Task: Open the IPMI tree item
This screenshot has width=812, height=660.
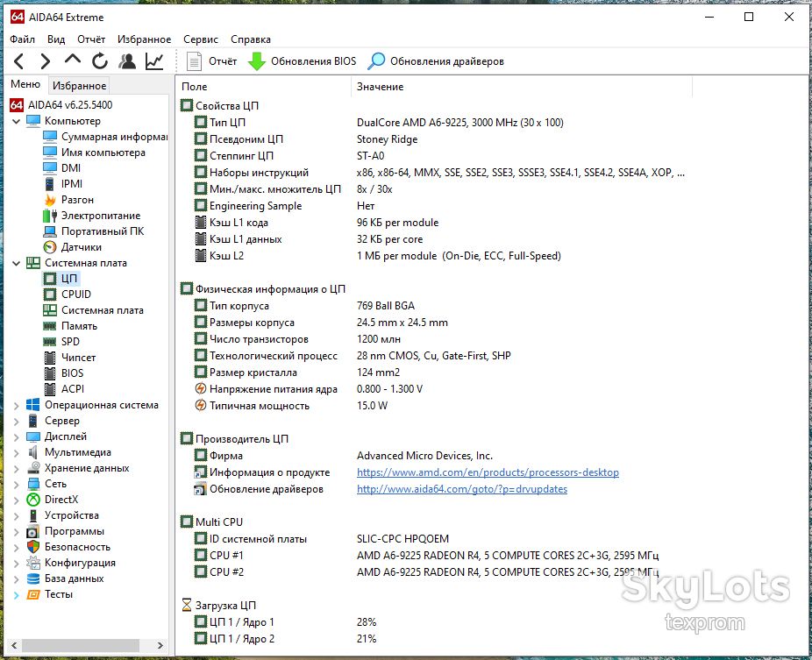Action: click(63, 184)
